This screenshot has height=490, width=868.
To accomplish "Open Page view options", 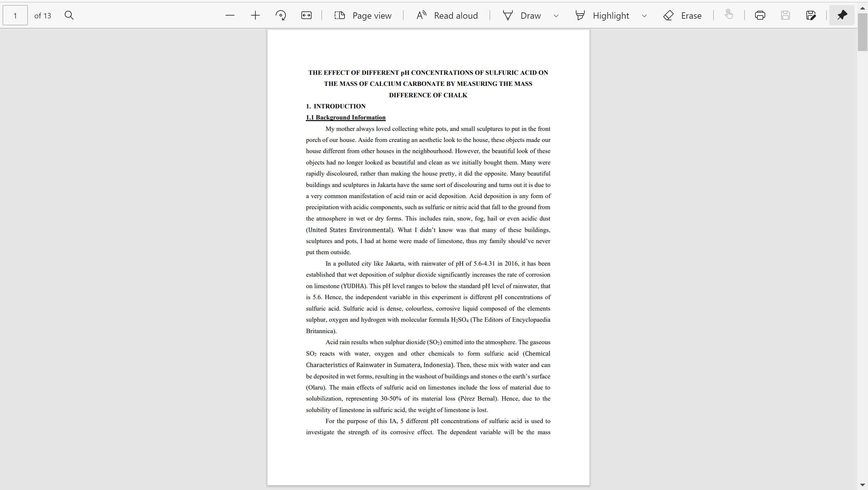I will tap(363, 16).
